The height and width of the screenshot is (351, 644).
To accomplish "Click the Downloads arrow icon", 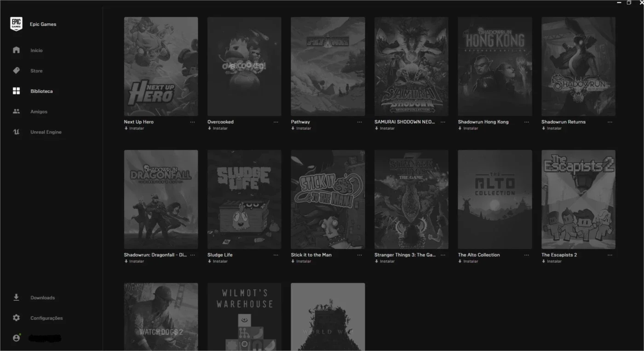I will pyautogui.click(x=16, y=298).
